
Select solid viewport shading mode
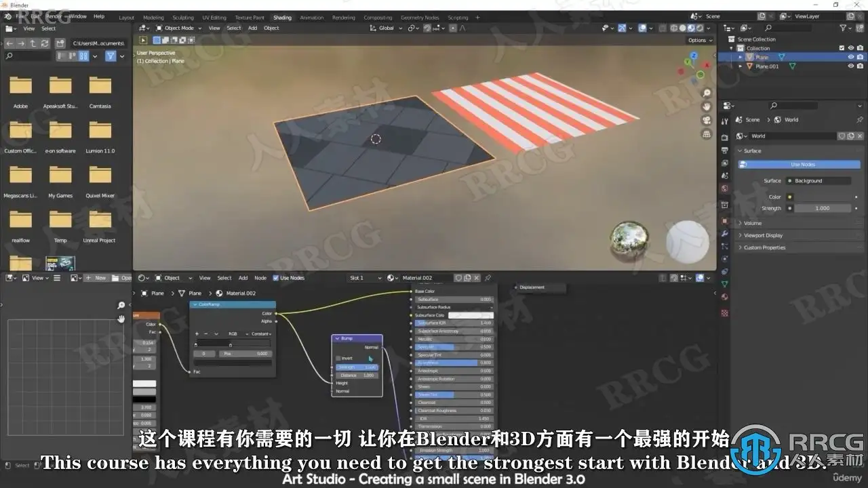click(682, 28)
